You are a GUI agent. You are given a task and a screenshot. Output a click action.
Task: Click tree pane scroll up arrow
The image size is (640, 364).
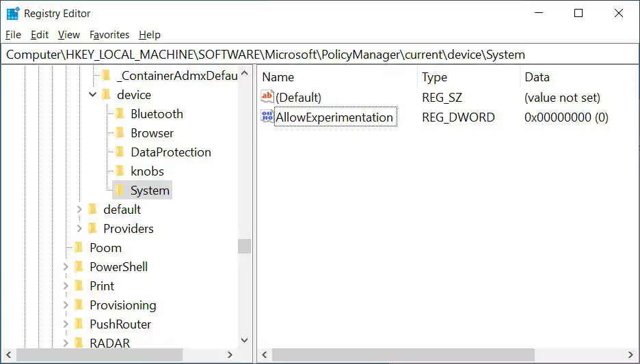(x=245, y=74)
